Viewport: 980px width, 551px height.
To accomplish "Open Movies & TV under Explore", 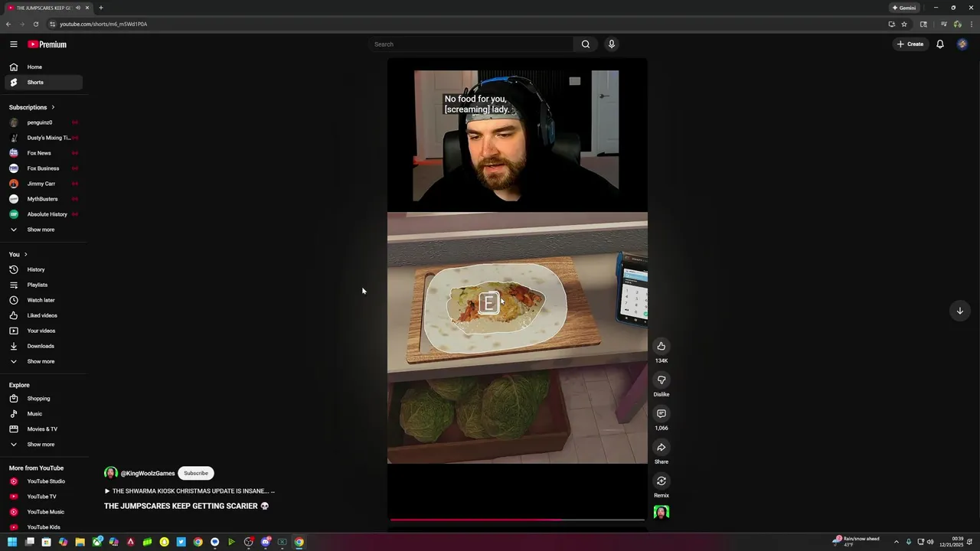I will pos(44,429).
